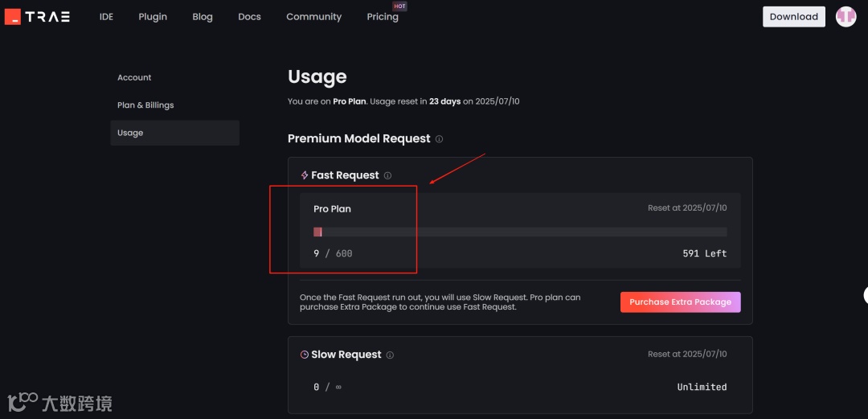This screenshot has height=419, width=868.
Task: Click the Fast Request lightning icon
Action: pyautogui.click(x=305, y=175)
